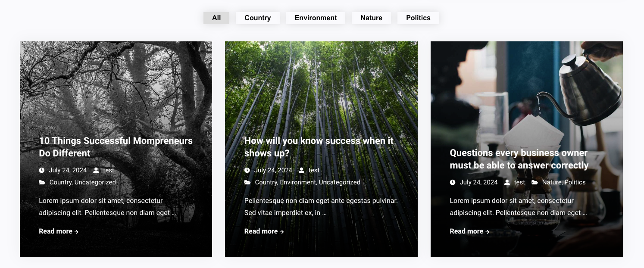The height and width of the screenshot is (268, 644).
Task: Open author 'test' on Mompreneurs post
Action: click(109, 170)
